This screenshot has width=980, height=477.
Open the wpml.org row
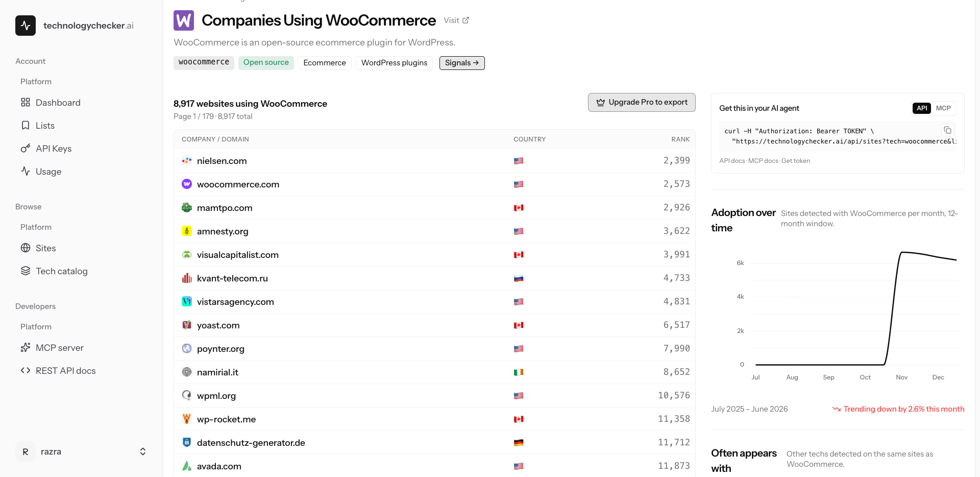point(434,396)
